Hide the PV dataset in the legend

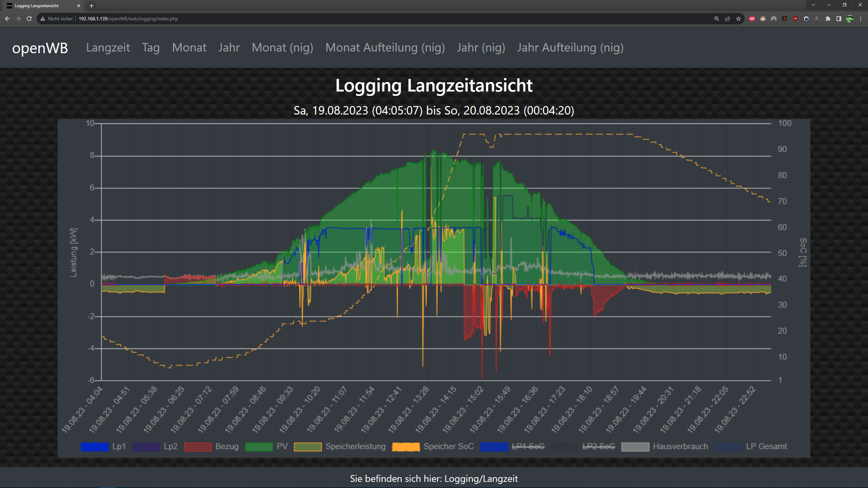coord(259,447)
